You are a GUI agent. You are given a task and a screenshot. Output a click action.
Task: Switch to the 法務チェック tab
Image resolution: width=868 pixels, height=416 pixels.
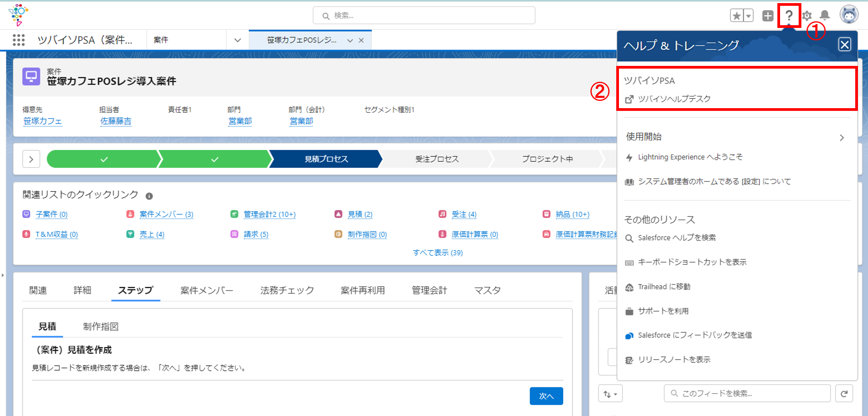(287, 290)
